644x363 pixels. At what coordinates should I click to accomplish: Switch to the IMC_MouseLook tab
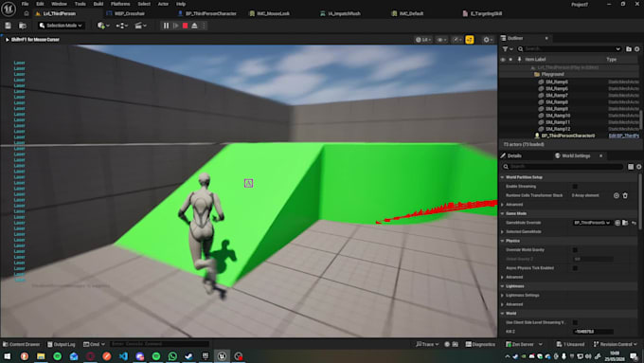(273, 13)
